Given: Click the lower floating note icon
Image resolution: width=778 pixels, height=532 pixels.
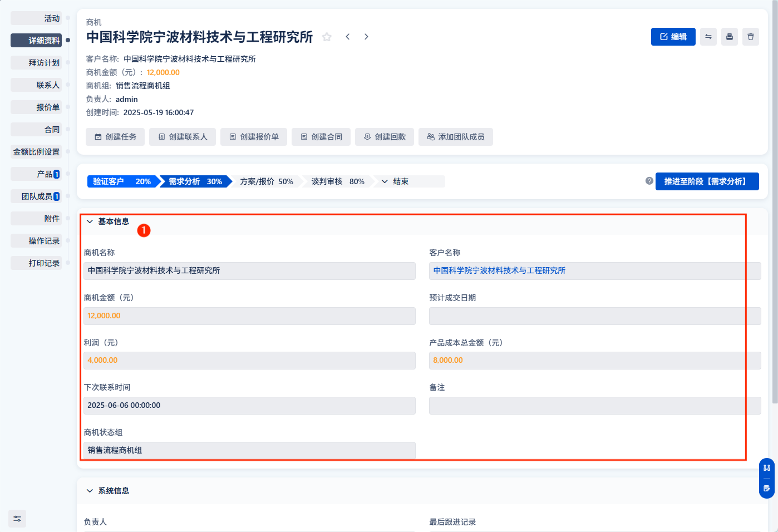Looking at the screenshot, I should point(767,489).
